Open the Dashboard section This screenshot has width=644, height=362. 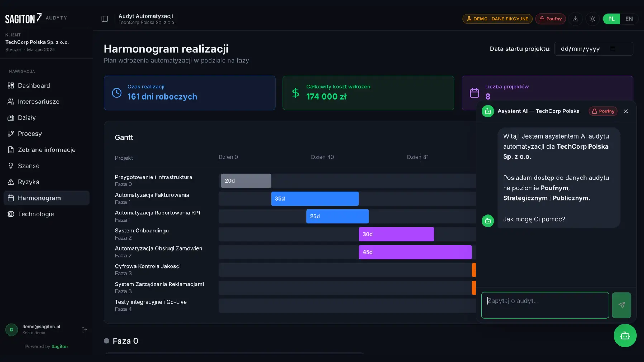[33, 86]
